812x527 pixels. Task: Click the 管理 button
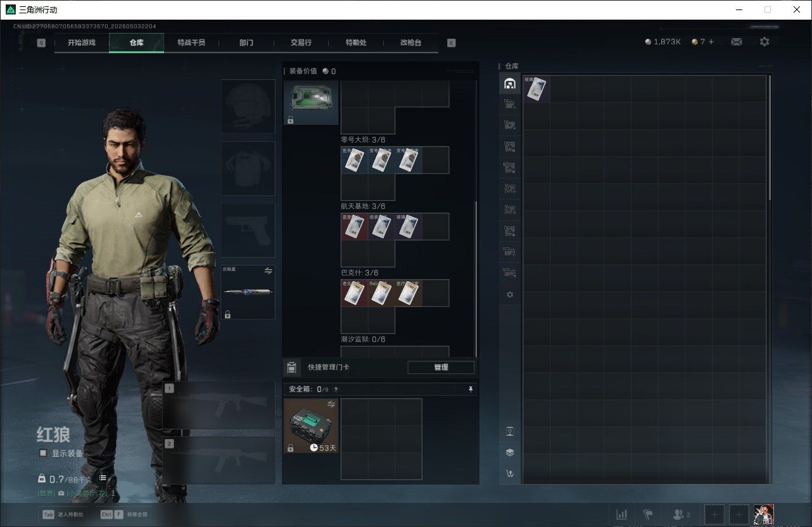(441, 367)
